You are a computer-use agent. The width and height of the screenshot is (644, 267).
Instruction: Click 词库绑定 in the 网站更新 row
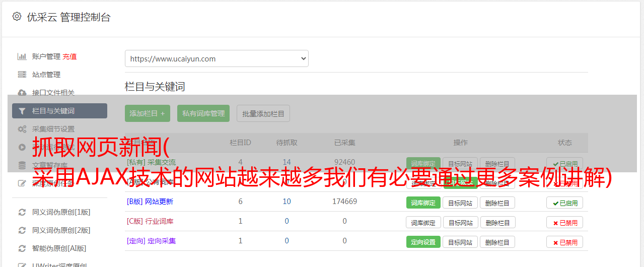(x=423, y=203)
